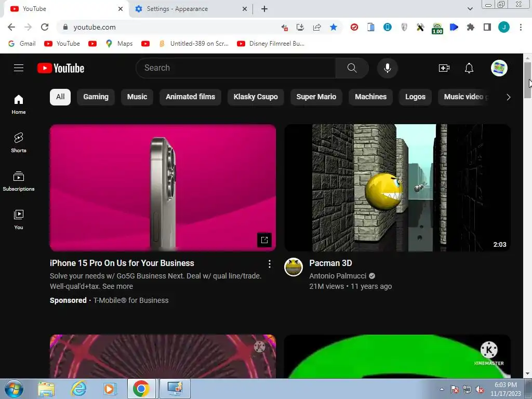Select the Logos chip
The image size is (532, 399).
415,97
